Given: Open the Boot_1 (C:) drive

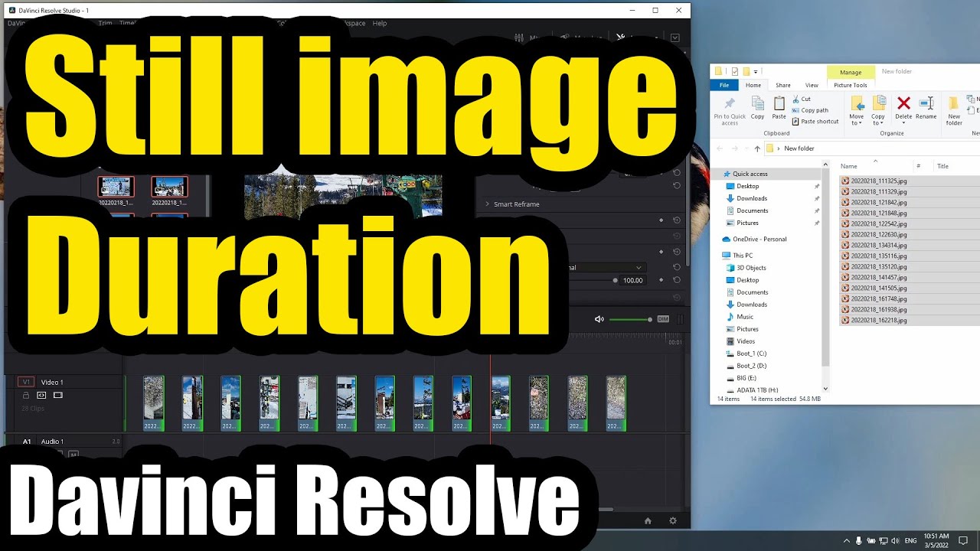Looking at the screenshot, I should (746, 354).
